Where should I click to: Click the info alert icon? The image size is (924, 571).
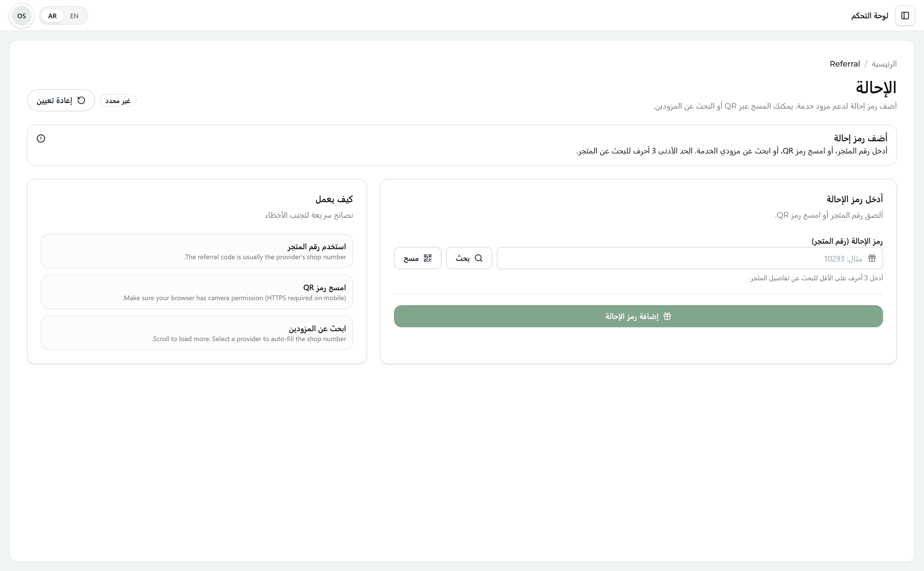point(41,138)
